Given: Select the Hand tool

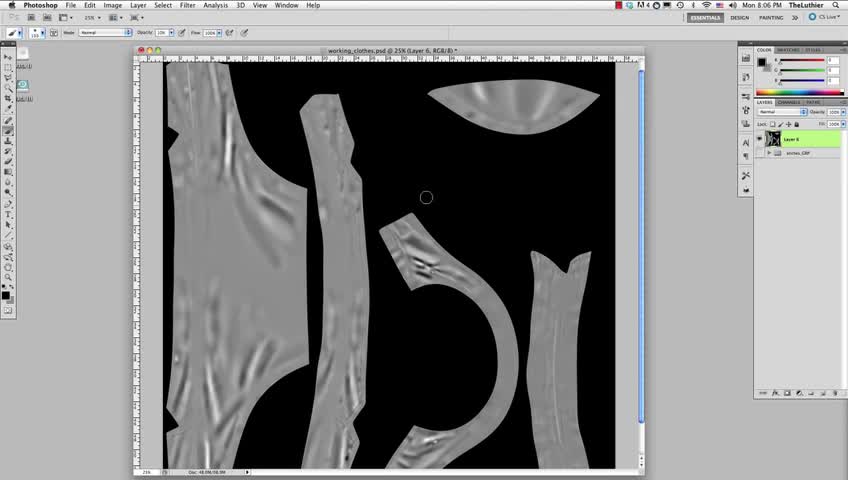Looking at the screenshot, I should pyautogui.click(x=8, y=267).
